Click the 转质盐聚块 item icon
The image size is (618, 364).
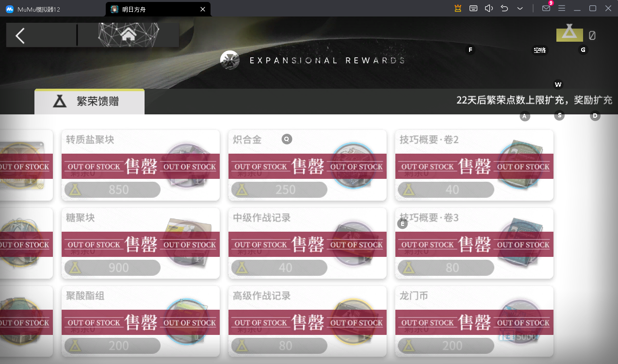pos(187,165)
